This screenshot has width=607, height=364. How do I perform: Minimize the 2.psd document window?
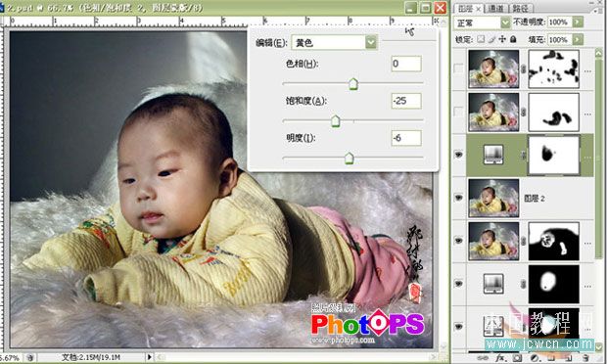(x=411, y=8)
